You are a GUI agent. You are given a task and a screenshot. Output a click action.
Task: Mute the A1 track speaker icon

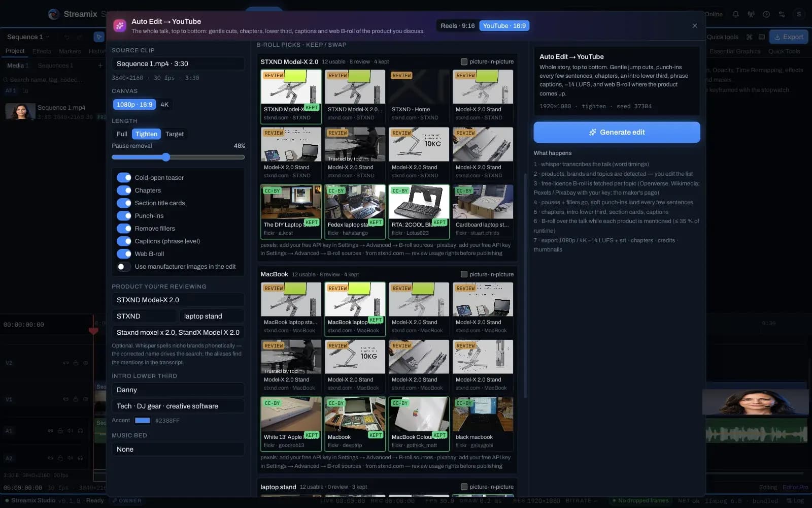[71, 431]
